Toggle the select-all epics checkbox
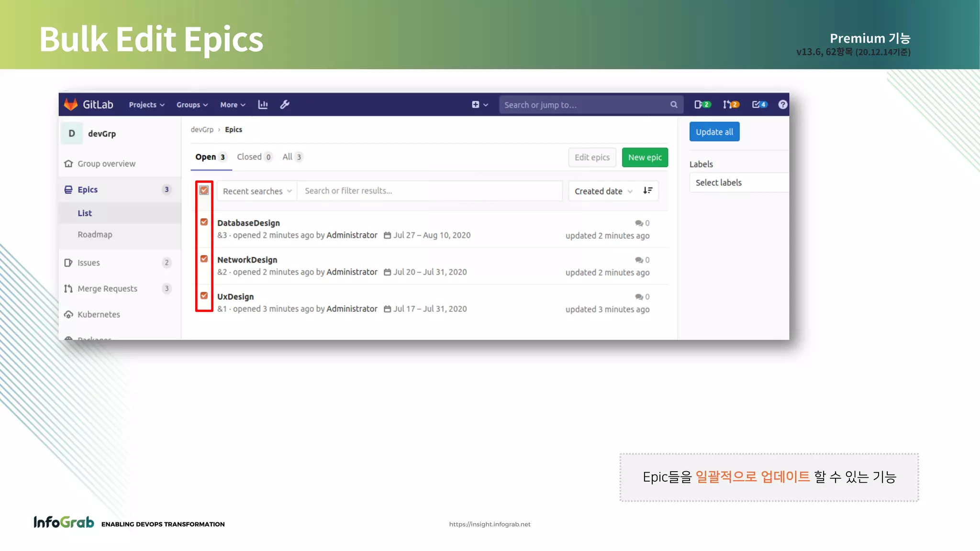Screen dimensions: 980x551 click(204, 190)
